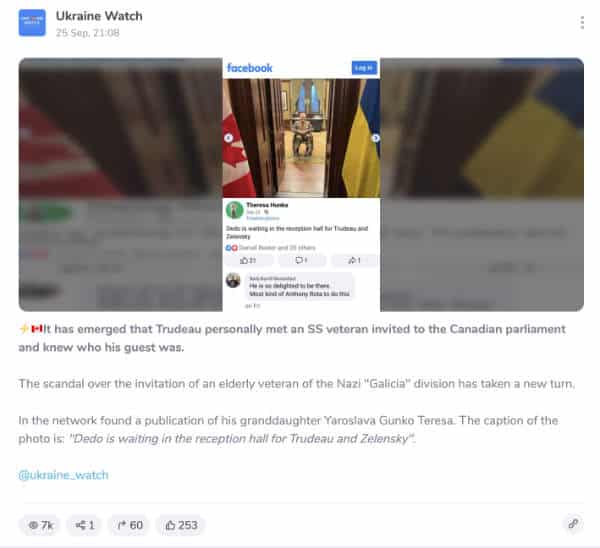Show the previous image with the left arrow
600x548 pixels.
coord(228,138)
